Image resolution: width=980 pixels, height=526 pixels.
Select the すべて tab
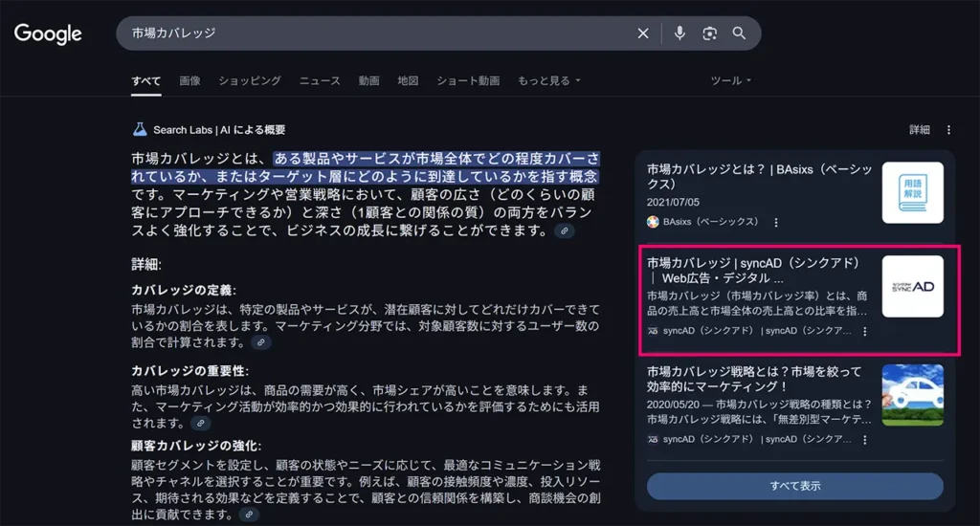tap(146, 80)
